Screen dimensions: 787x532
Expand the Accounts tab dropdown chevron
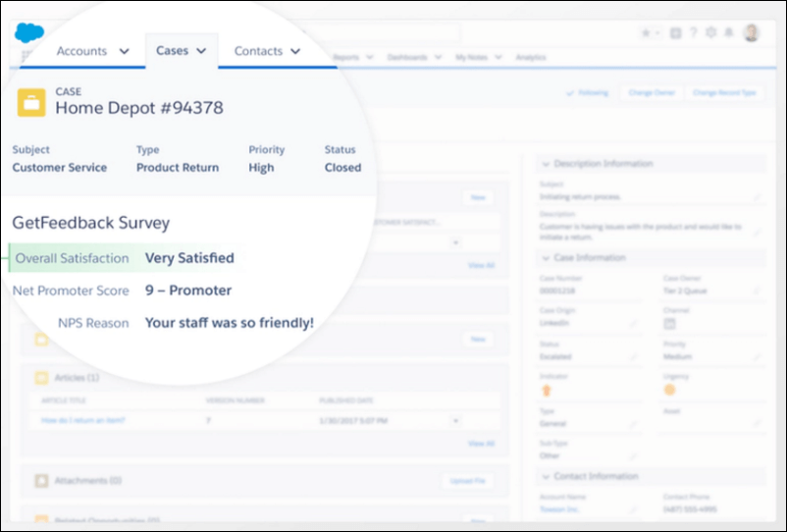(124, 51)
